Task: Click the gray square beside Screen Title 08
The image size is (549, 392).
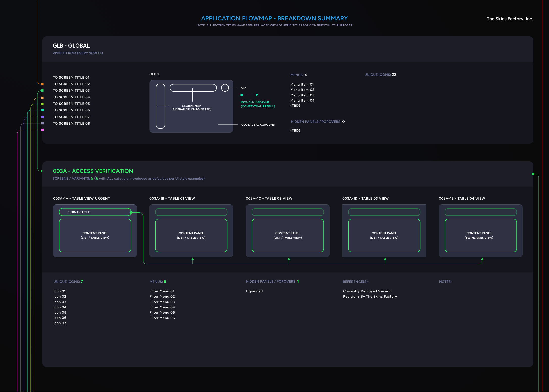Action: tap(42, 123)
